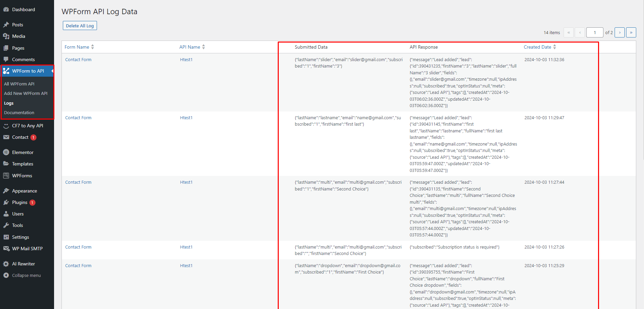Image resolution: width=644 pixels, height=309 pixels.
Task: Click the Appearance brush icon
Action: click(x=6, y=190)
